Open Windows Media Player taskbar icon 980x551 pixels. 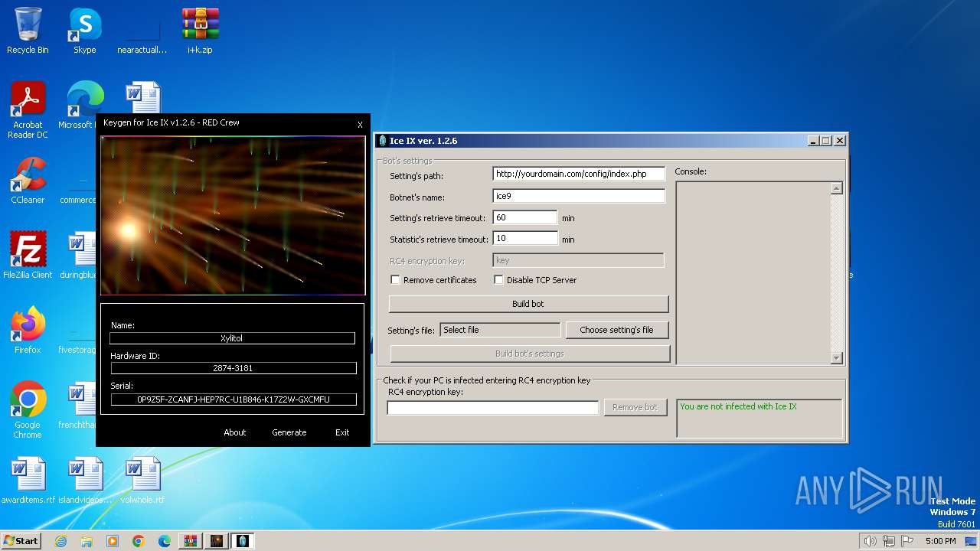pyautogui.click(x=113, y=541)
